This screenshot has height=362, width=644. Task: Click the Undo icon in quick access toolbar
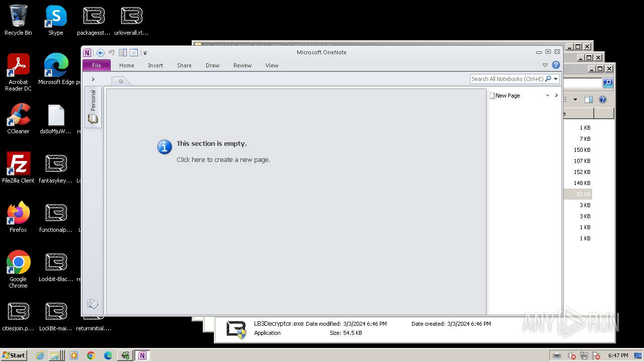click(x=112, y=53)
